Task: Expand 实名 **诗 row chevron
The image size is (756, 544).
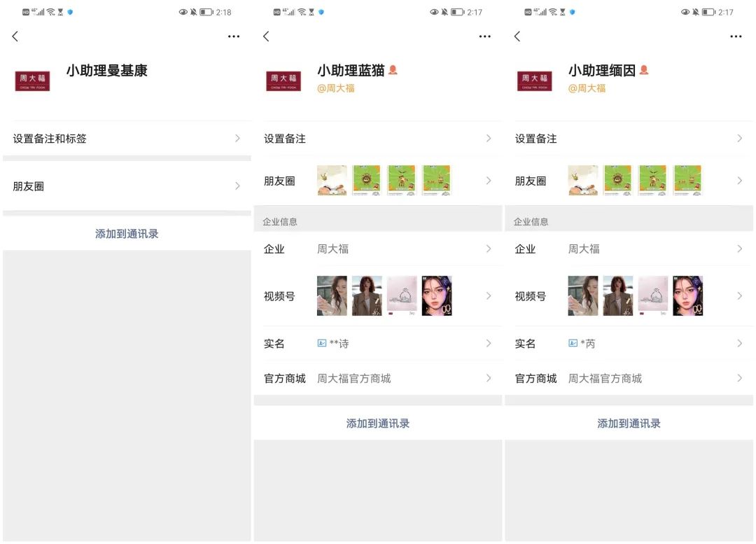Action: (489, 343)
